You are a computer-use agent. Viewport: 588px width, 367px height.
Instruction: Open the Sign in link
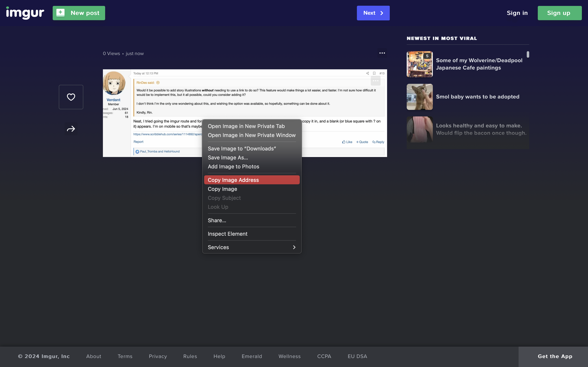coord(517,13)
